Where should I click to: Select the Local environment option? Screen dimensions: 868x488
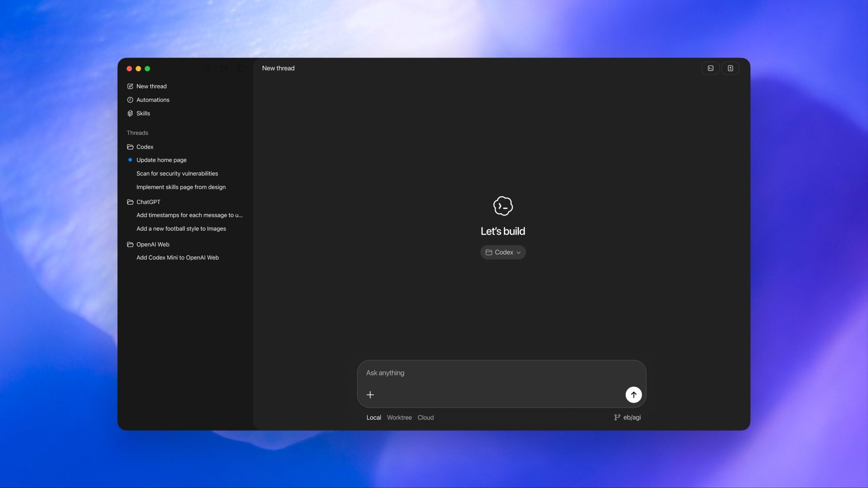point(373,417)
